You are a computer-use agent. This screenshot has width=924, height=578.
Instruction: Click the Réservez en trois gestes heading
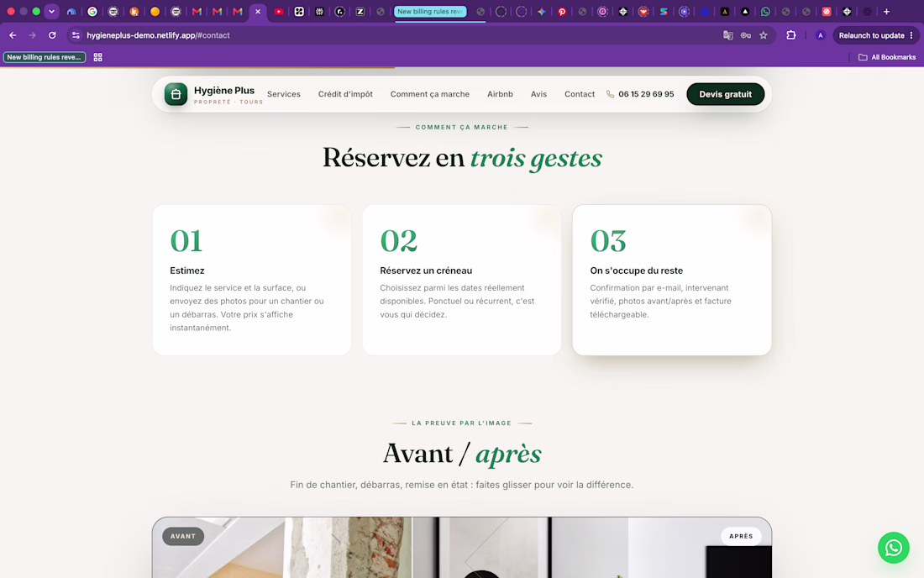tap(462, 158)
